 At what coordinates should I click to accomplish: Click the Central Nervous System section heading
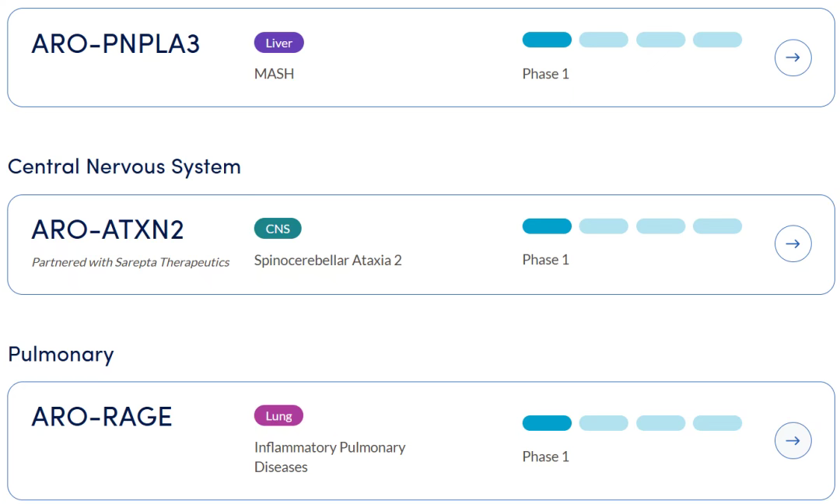pyautogui.click(x=124, y=166)
